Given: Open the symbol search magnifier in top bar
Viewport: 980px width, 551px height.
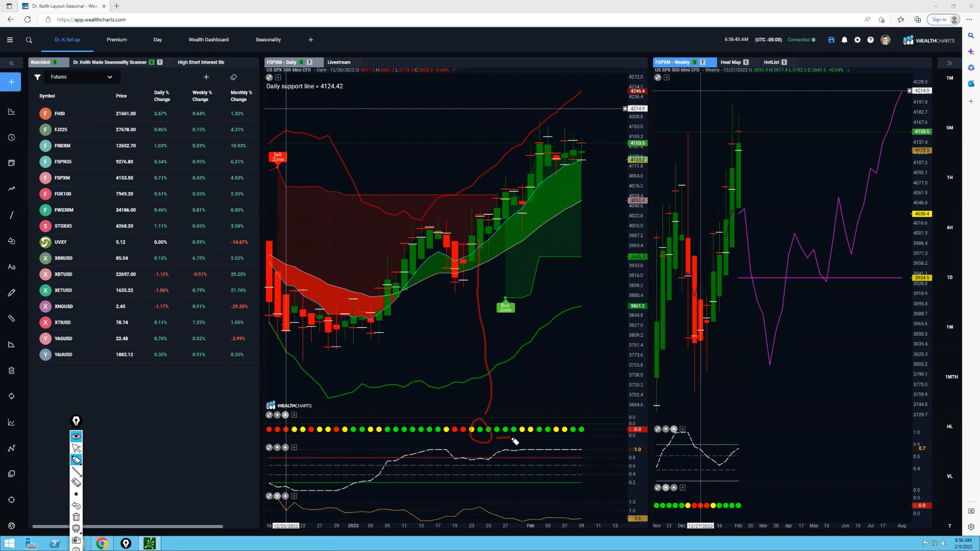Looking at the screenshot, I should coord(29,40).
